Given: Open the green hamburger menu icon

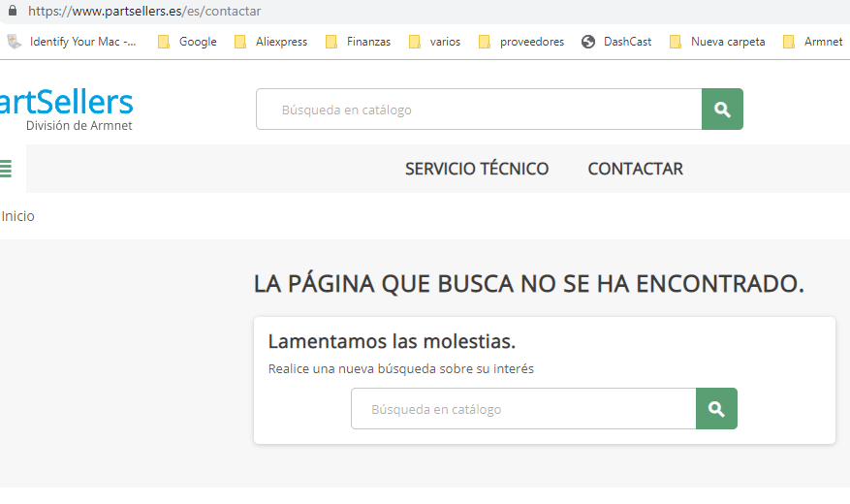Looking at the screenshot, I should click(6, 169).
